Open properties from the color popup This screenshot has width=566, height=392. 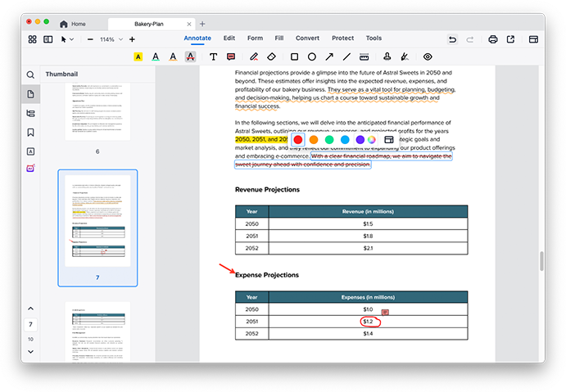[x=389, y=140]
